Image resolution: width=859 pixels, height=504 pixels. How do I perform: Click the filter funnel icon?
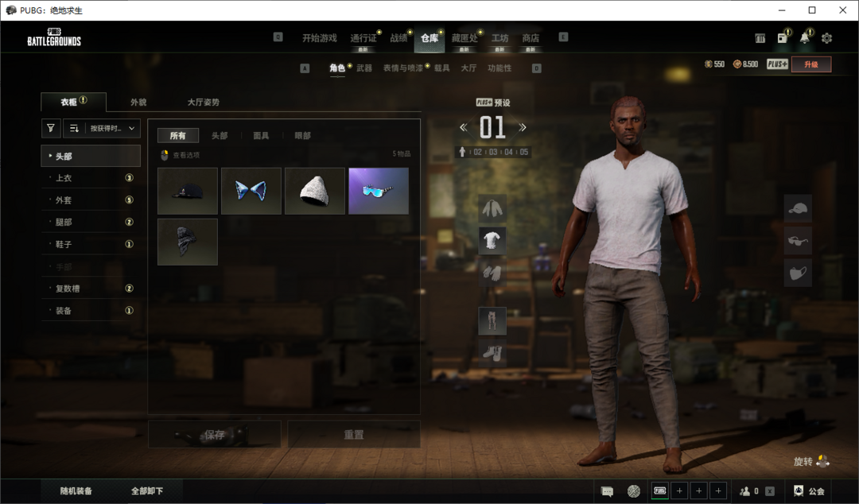[x=50, y=128]
